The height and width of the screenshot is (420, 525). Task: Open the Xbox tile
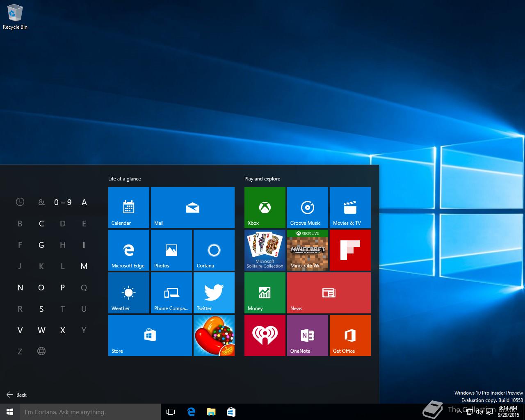click(265, 208)
